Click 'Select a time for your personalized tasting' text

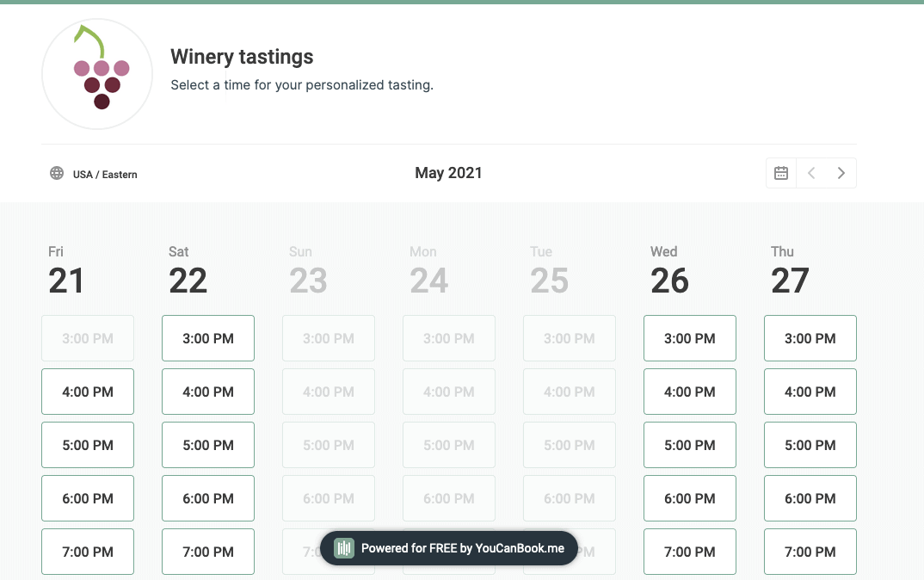[x=302, y=85]
